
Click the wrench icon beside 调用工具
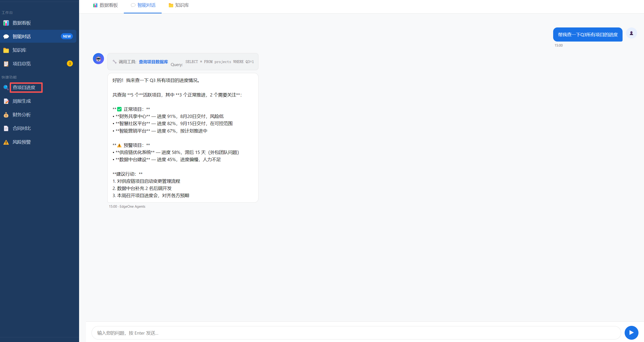coord(115,62)
